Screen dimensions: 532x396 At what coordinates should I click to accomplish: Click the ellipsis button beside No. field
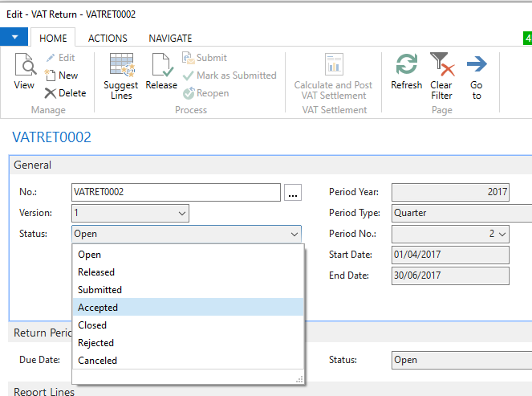(292, 193)
